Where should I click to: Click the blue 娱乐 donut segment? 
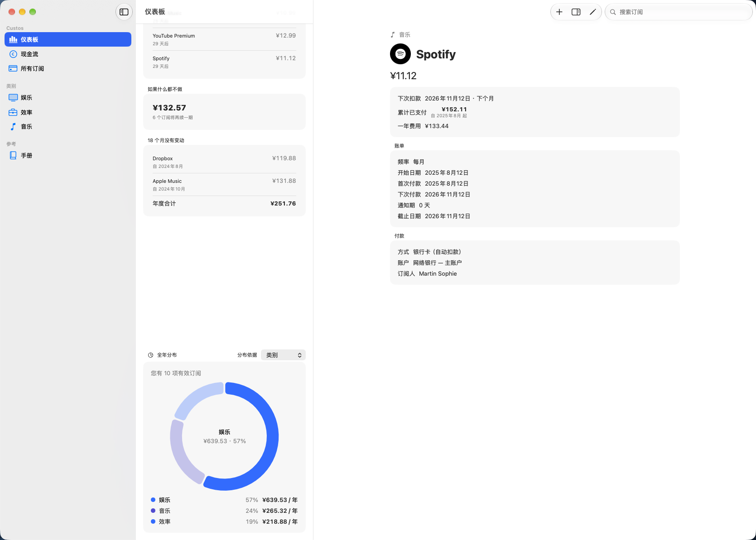(x=272, y=436)
